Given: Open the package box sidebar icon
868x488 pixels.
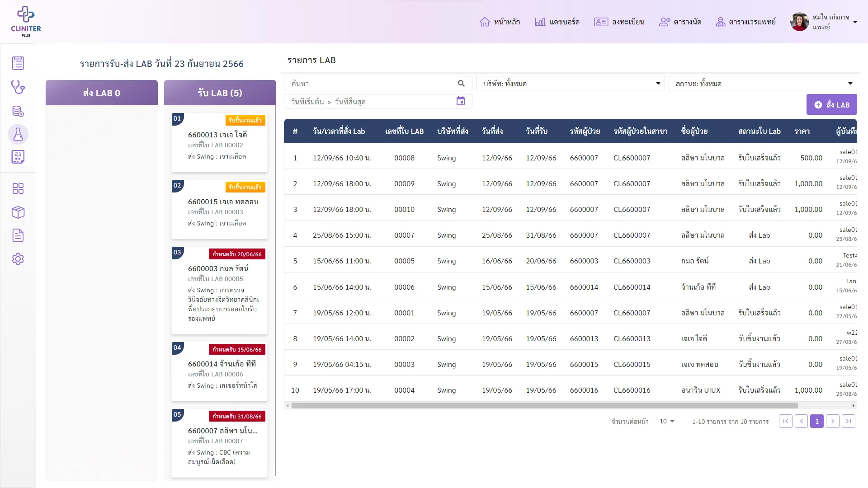Looking at the screenshot, I should coord(18,212).
